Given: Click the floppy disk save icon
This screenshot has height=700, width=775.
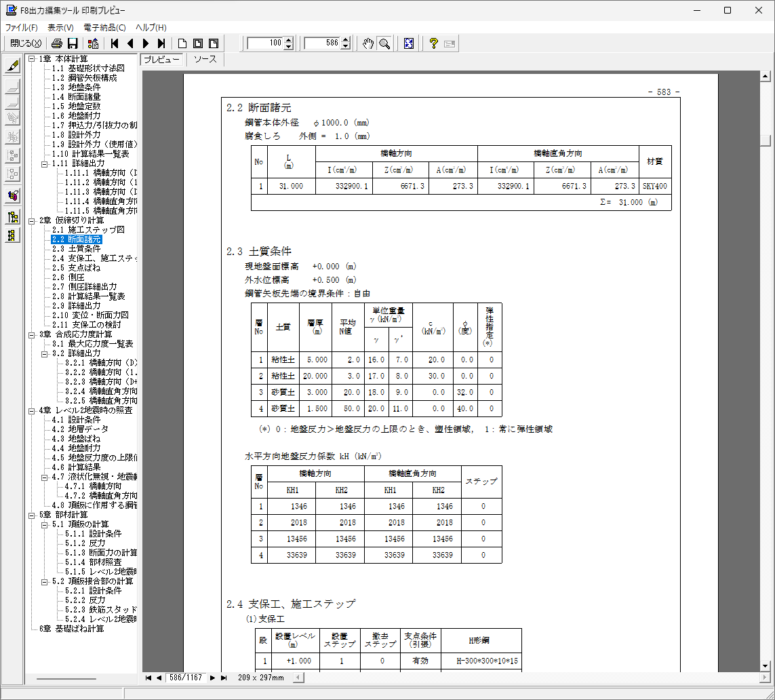Looking at the screenshot, I should (73, 43).
